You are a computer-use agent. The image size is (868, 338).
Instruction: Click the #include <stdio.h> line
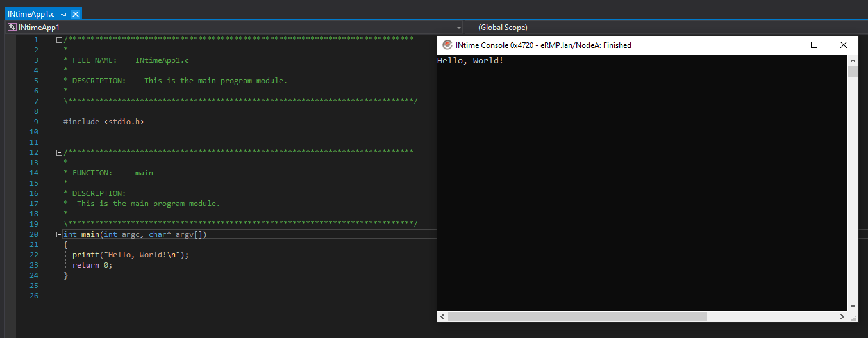[x=104, y=122]
